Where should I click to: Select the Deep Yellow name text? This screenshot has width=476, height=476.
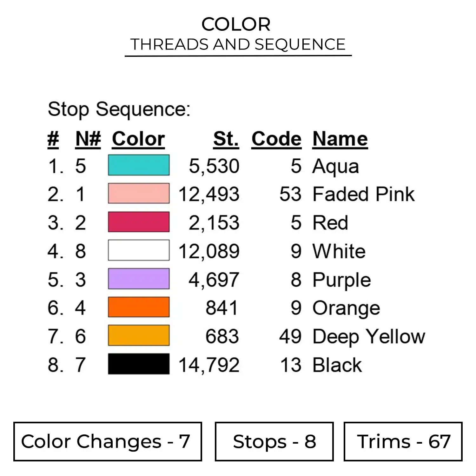[x=369, y=337]
